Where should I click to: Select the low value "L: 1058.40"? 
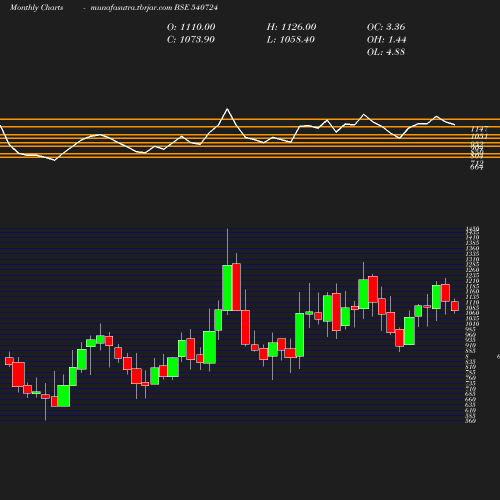pos(291,40)
